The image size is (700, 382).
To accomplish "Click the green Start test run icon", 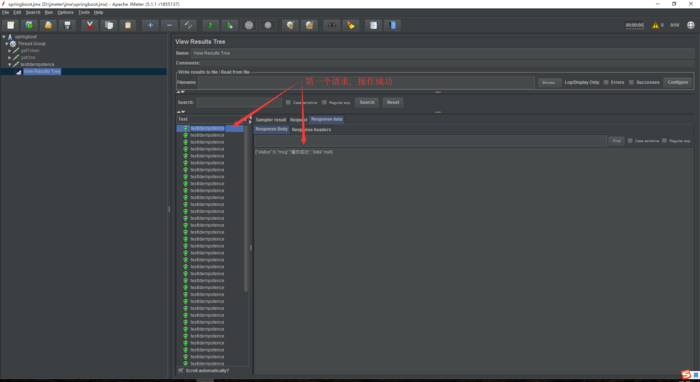I will click(x=211, y=25).
